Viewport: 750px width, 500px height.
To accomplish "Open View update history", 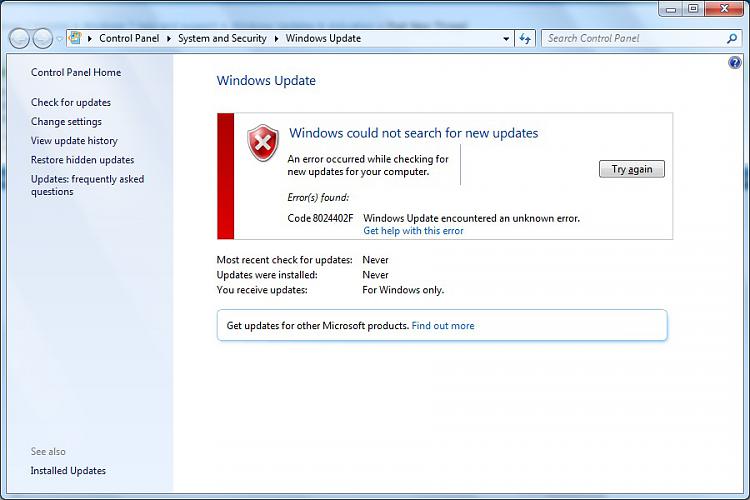I will (74, 141).
